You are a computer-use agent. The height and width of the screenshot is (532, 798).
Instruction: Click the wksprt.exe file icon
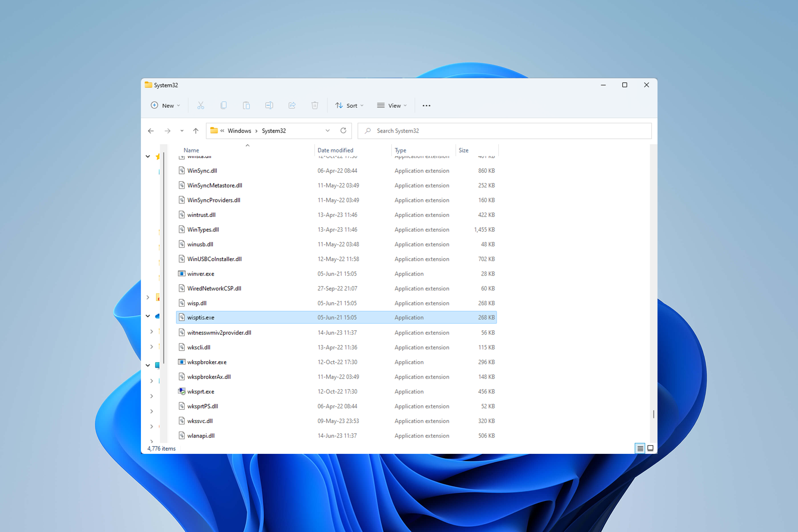pyautogui.click(x=182, y=392)
